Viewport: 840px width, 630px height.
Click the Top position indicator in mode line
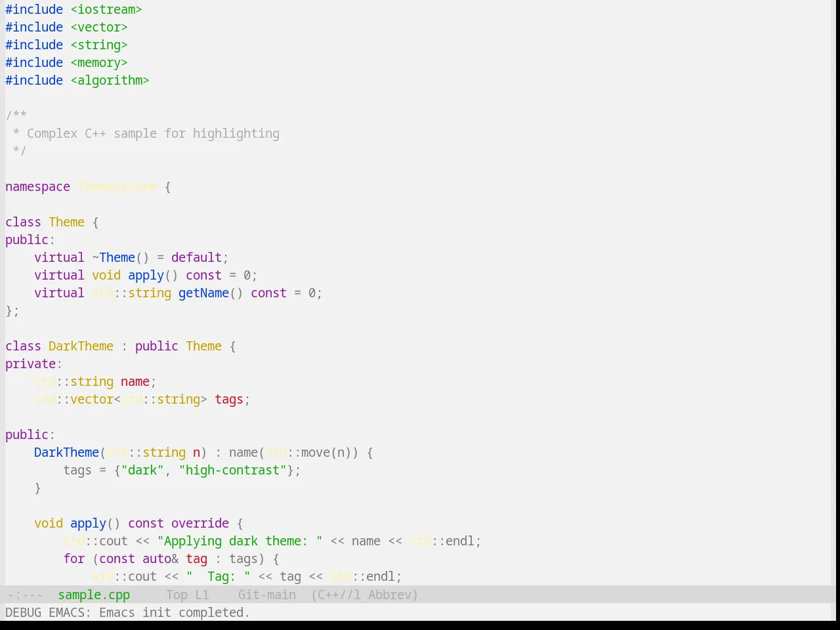tap(177, 595)
